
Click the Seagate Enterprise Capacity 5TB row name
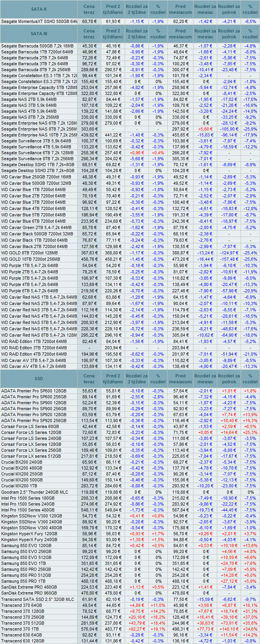tap(39, 87)
